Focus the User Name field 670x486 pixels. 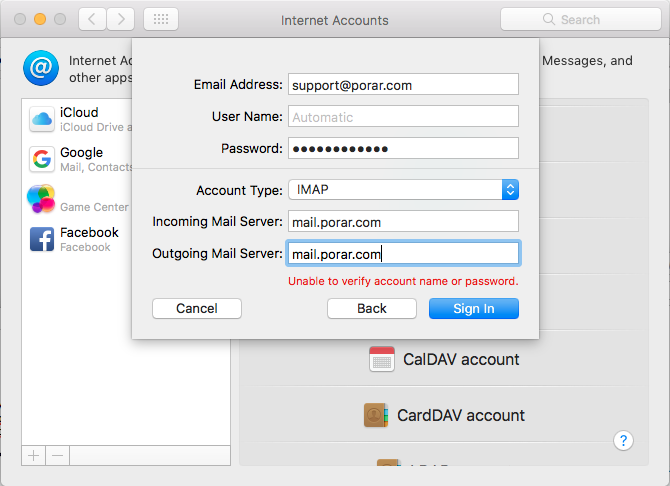403,117
